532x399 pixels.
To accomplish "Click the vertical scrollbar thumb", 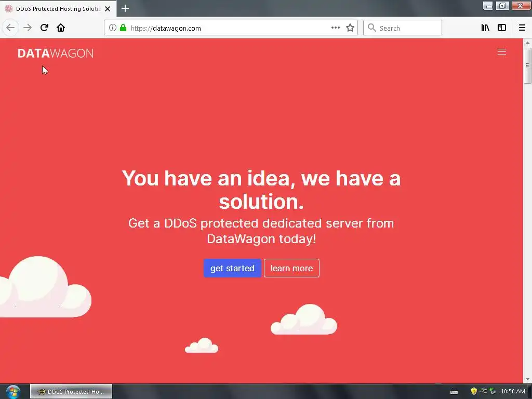I will [527, 65].
